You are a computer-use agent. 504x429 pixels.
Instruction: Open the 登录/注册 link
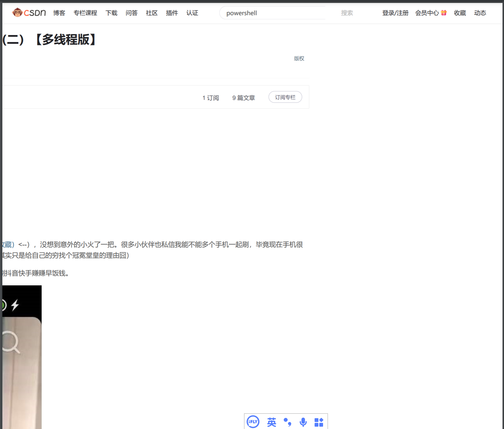click(395, 13)
